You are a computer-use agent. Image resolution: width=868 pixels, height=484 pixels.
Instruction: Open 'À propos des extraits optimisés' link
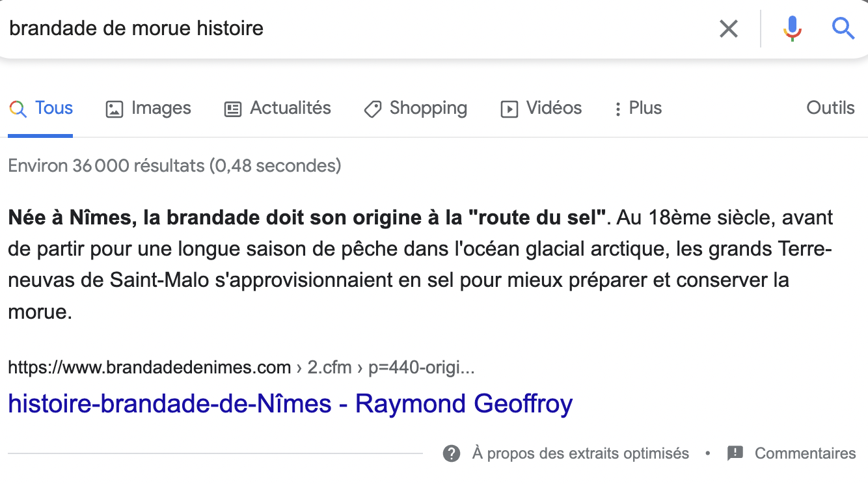580,453
